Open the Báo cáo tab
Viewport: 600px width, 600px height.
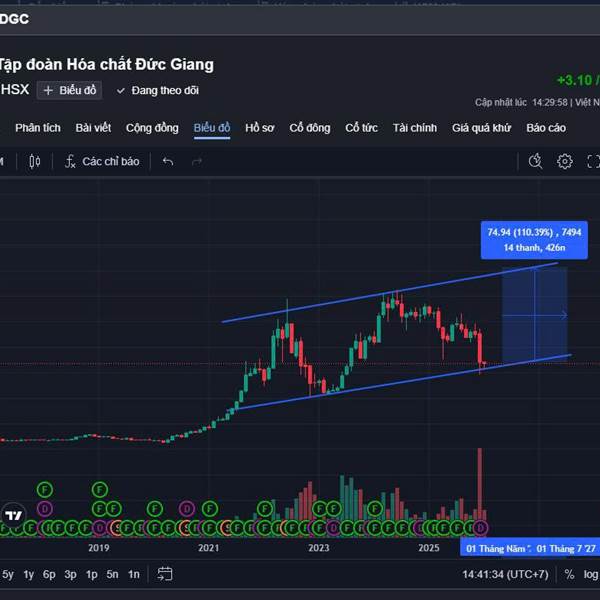546,128
